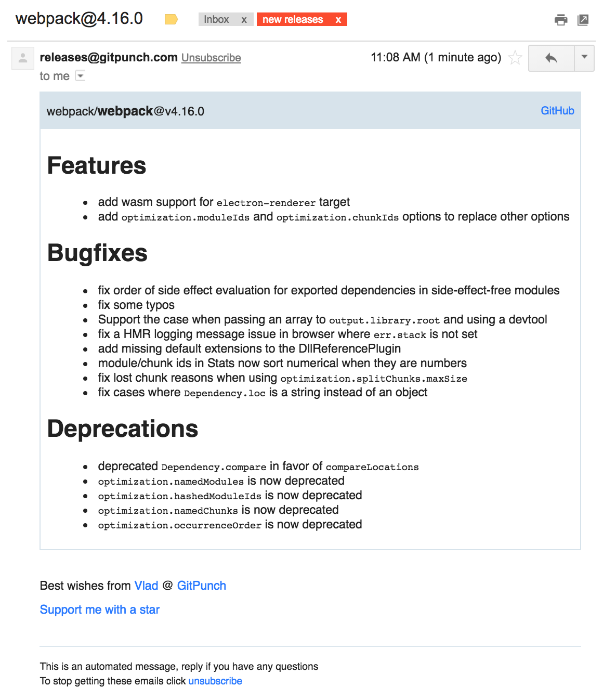Click Unsubscribe next to the sender address
The width and height of the screenshot is (603, 700).
211,58
